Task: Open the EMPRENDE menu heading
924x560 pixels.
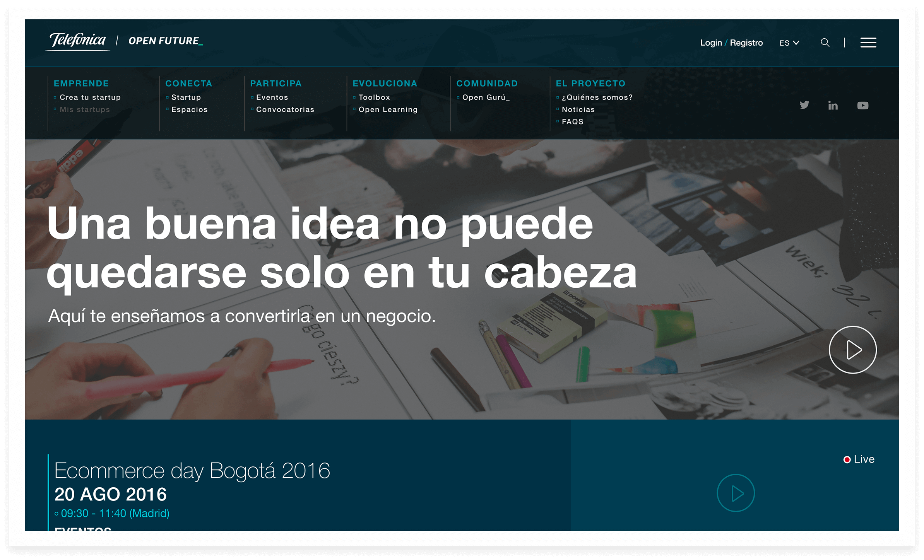Action: (x=81, y=84)
